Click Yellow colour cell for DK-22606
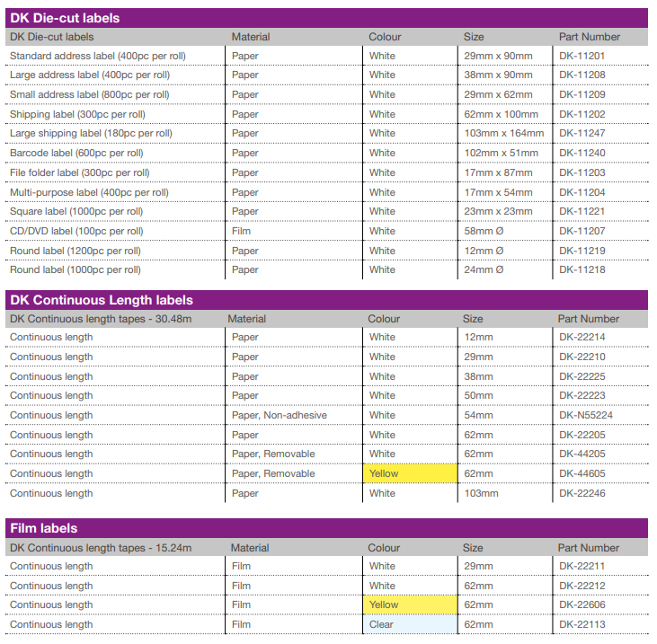The width and height of the screenshot is (657, 644). point(410,604)
